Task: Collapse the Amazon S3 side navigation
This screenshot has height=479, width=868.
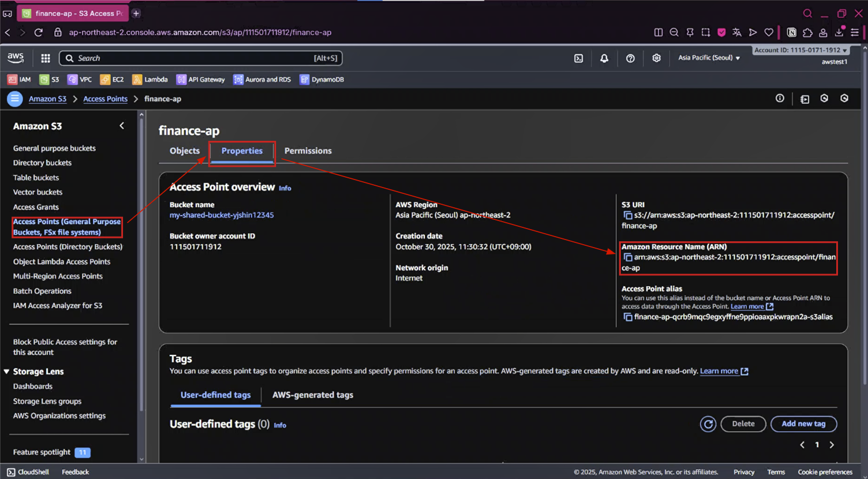Action: click(x=122, y=126)
